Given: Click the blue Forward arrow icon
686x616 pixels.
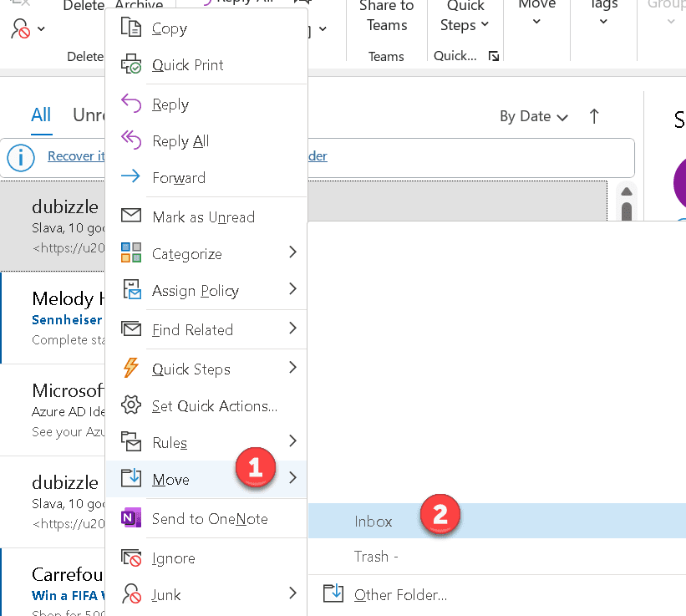Looking at the screenshot, I should [x=130, y=176].
